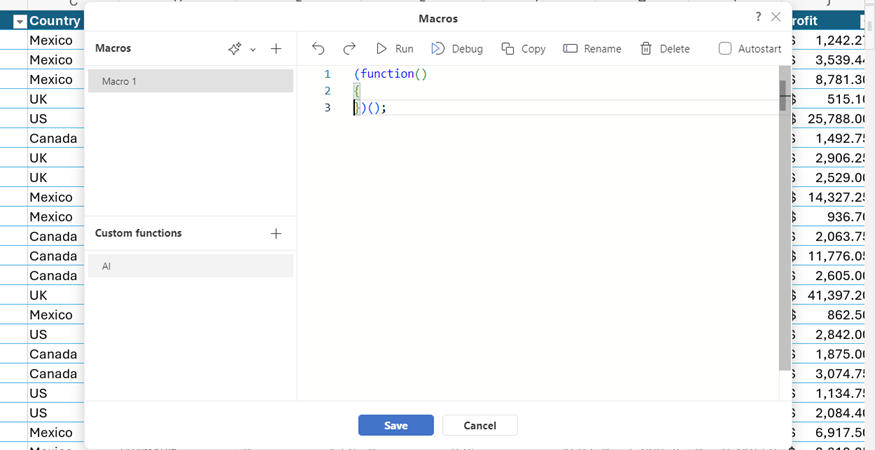Add a new custom function
Image resolution: width=875 pixels, height=450 pixels.
pos(276,233)
